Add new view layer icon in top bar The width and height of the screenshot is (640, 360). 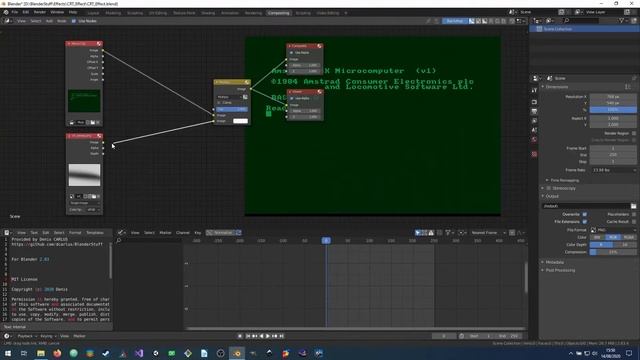pyautogui.click(x=627, y=12)
